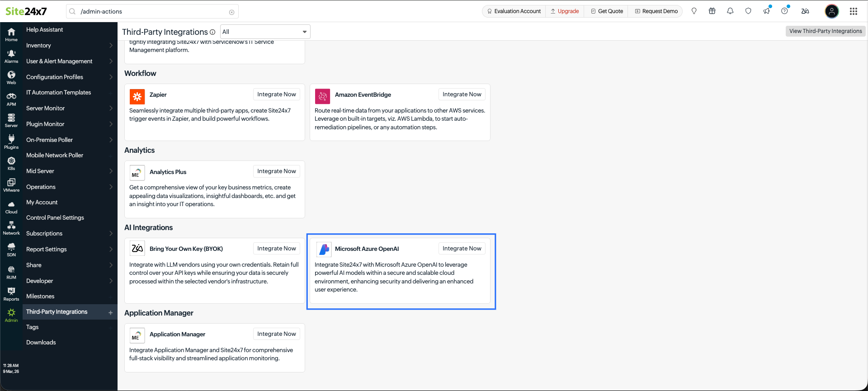Click the Microsoft Azure OpenAI logo
The image size is (868, 391).
[x=323, y=249]
